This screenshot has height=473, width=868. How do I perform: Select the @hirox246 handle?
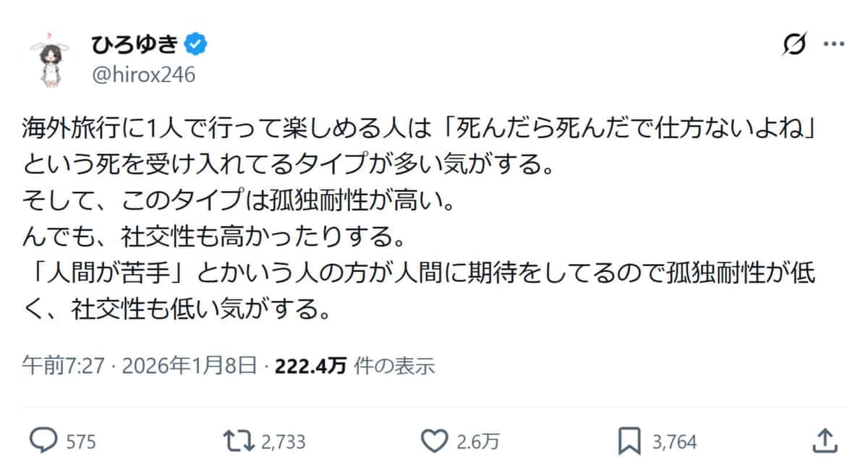click(142, 73)
